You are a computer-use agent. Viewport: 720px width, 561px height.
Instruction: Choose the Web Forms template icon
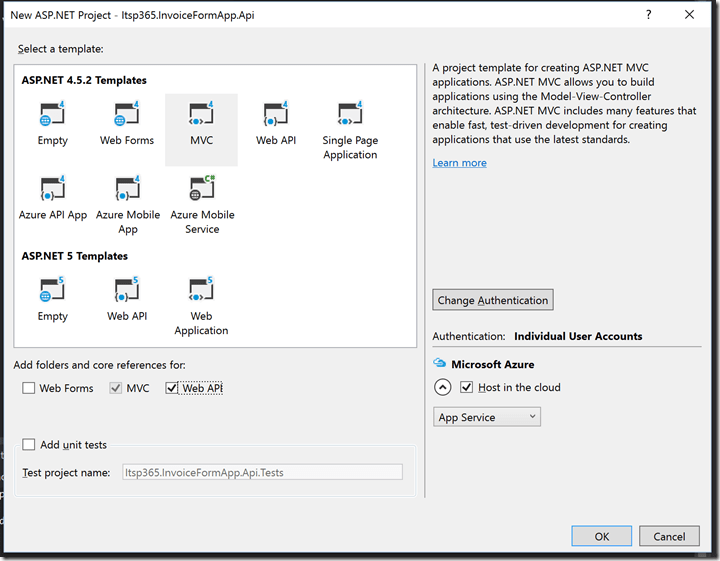click(x=127, y=123)
